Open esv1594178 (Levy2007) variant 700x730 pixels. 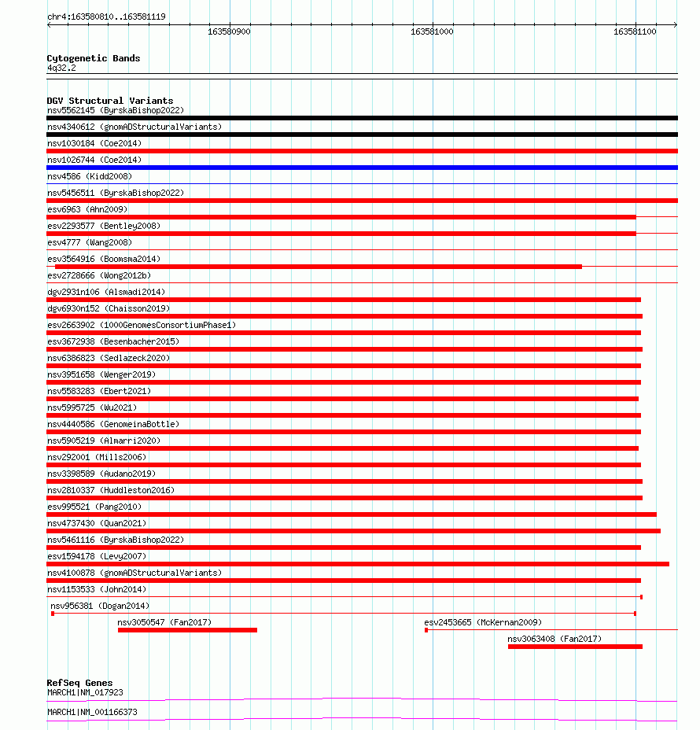tap(97, 556)
